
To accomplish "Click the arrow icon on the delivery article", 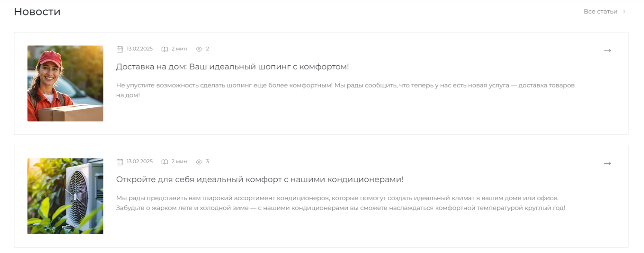I will 607,51.
